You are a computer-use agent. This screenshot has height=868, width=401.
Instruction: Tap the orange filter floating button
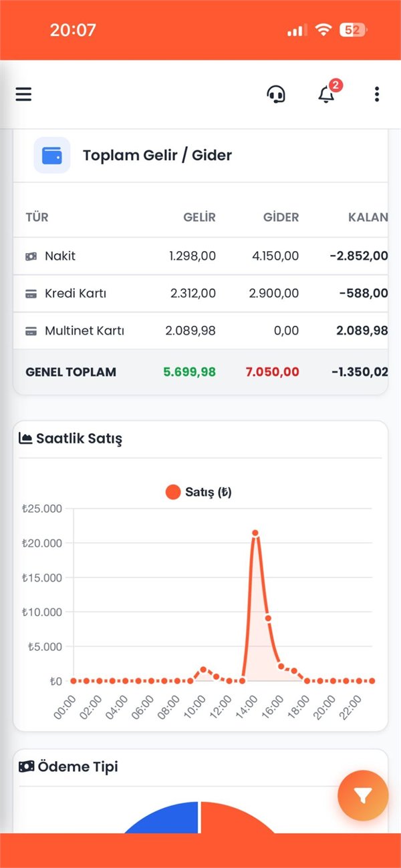363,795
